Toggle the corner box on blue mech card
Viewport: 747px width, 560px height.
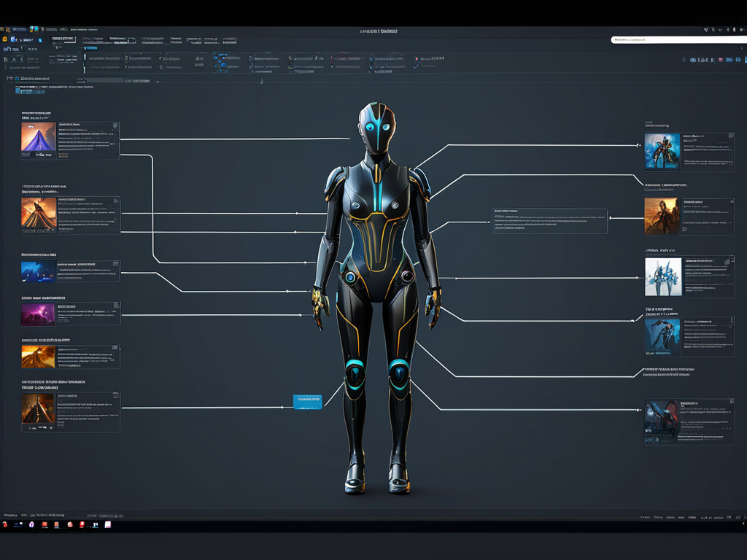coord(730,136)
